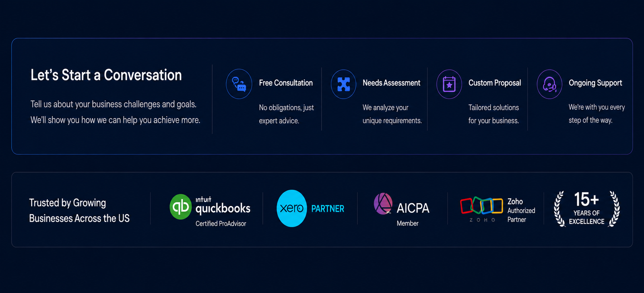Click Trusted by Growing Businesses heading
The image size is (644, 293).
(79, 210)
